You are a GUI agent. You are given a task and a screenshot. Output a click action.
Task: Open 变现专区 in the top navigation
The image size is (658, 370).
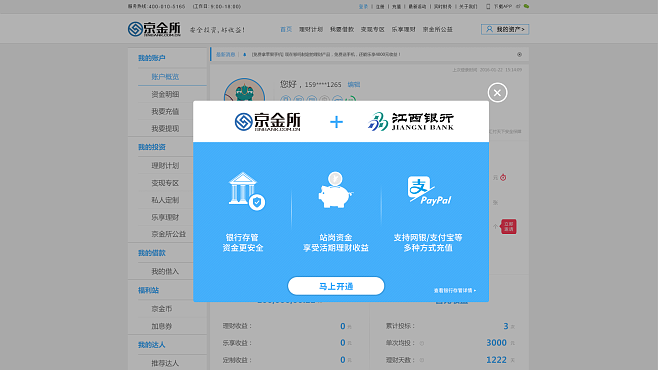click(373, 29)
